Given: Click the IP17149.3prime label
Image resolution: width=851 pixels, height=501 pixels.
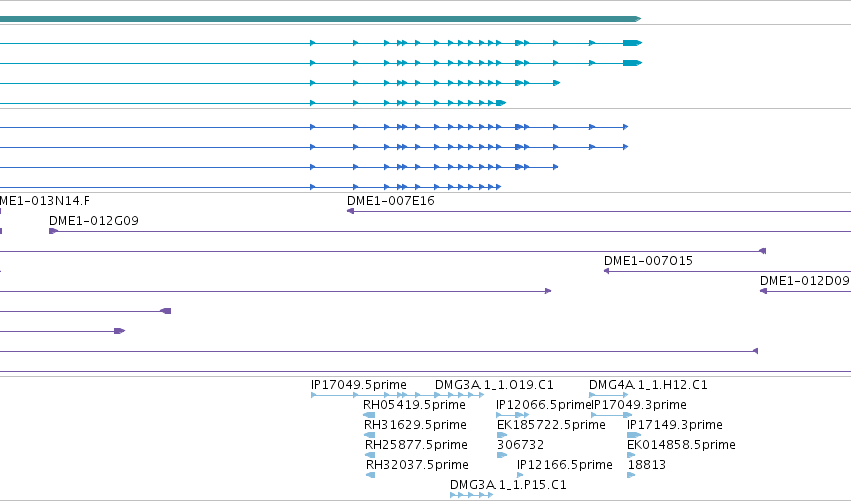Looking at the screenshot, I should point(675,424).
